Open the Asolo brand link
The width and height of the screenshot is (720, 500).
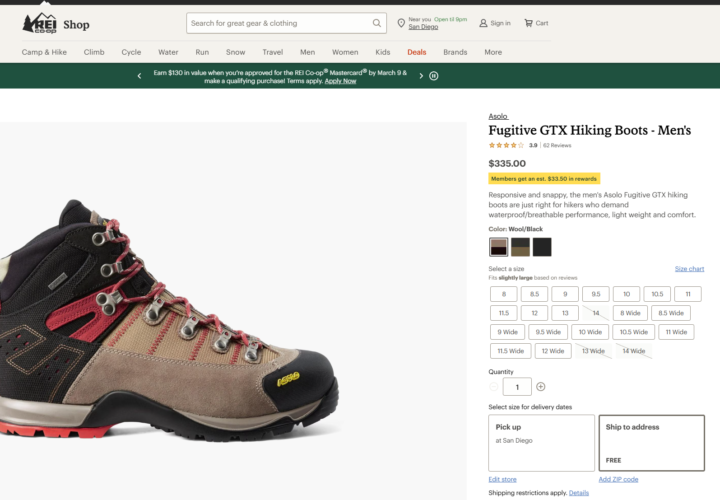[x=498, y=116]
